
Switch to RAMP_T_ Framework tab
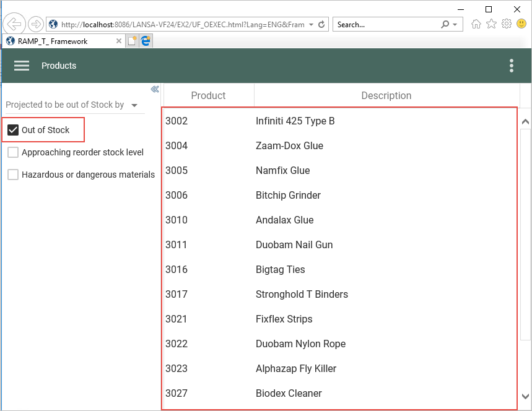point(53,41)
